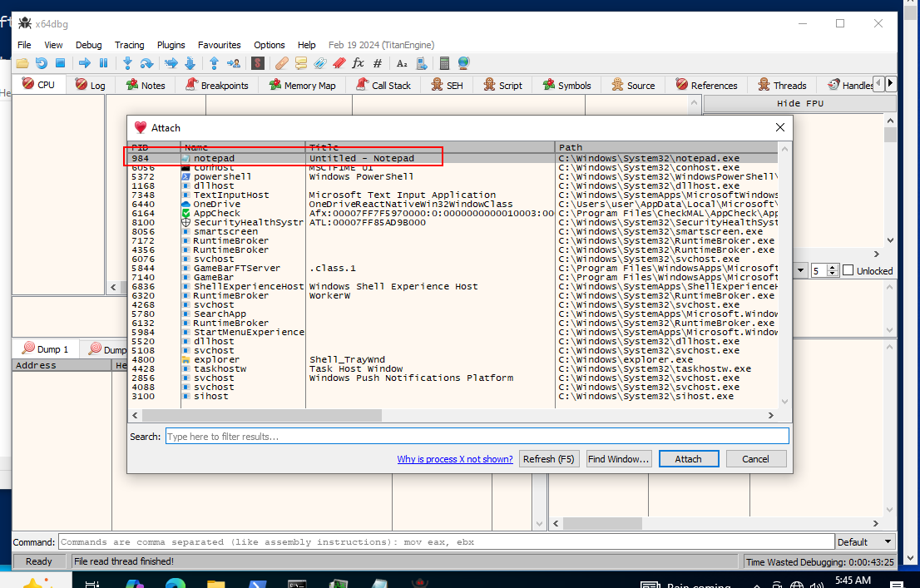The image size is (920, 588).
Task: Click the Execute Till Return toolbar icon
Action: 214,62
